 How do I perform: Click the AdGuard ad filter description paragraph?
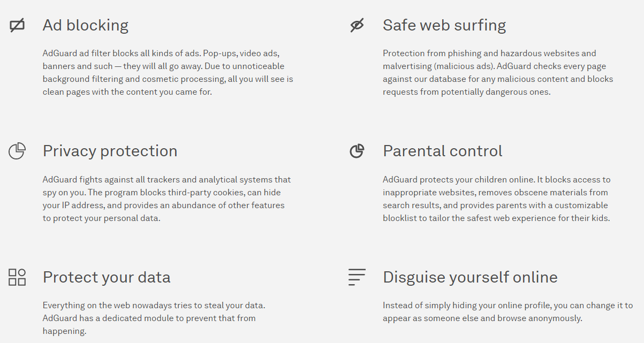(x=168, y=73)
